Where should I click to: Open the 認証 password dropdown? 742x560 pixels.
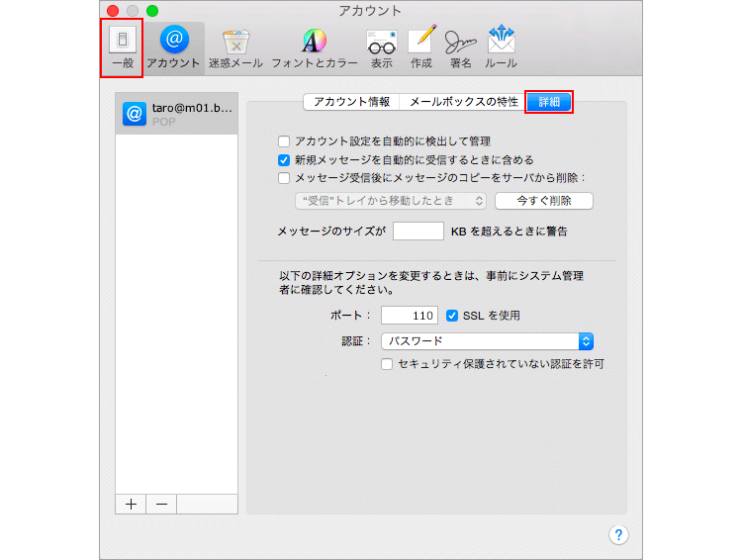coord(487,341)
